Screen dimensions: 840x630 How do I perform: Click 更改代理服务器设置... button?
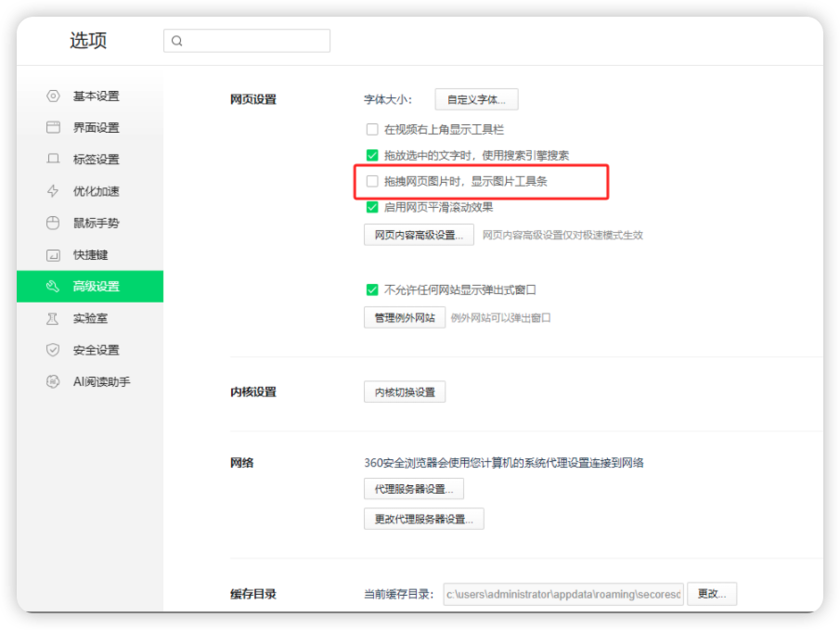tap(424, 519)
